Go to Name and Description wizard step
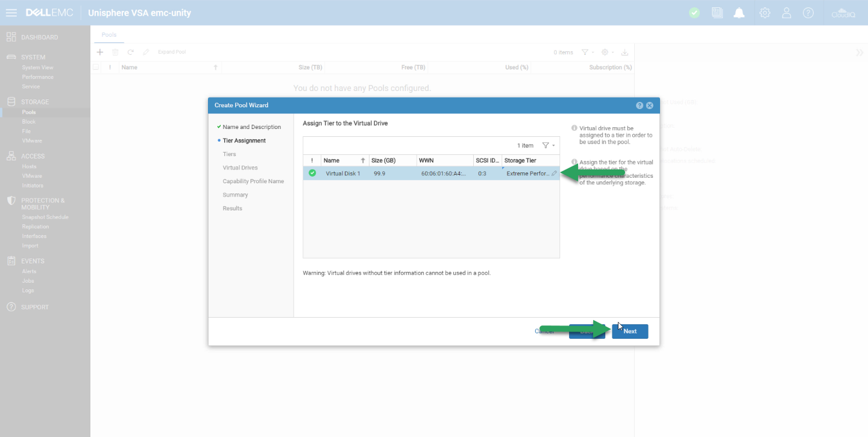Viewport: 868px width, 437px height. point(252,127)
